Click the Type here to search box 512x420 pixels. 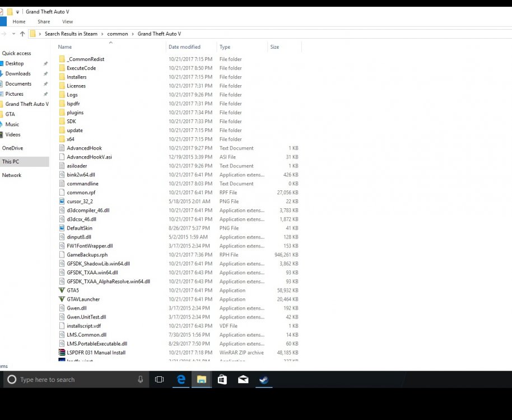76,379
